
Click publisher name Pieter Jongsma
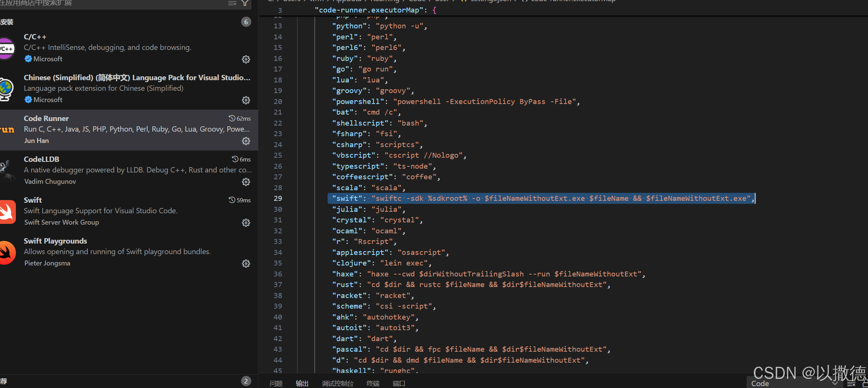pos(47,263)
